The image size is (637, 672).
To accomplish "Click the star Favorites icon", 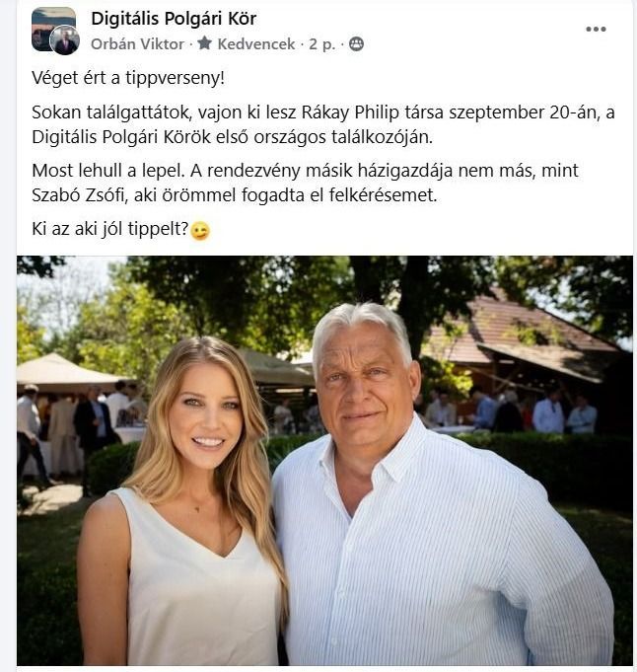I will (204, 43).
